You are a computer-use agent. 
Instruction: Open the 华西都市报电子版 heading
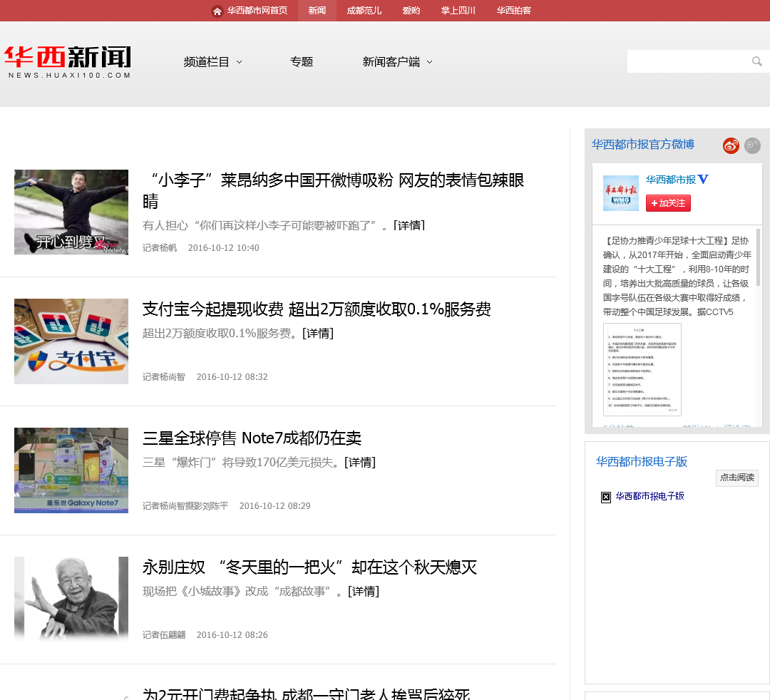[x=642, y=461]
